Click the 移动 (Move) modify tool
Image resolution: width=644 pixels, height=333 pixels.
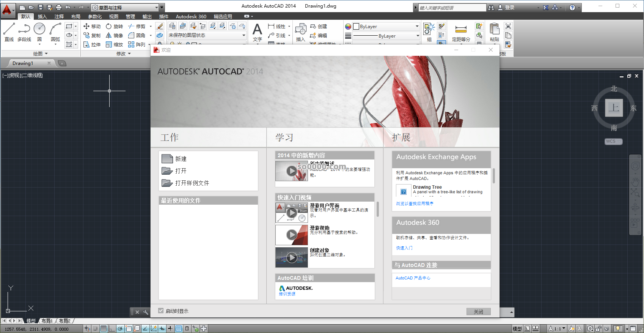coord(92,26)
